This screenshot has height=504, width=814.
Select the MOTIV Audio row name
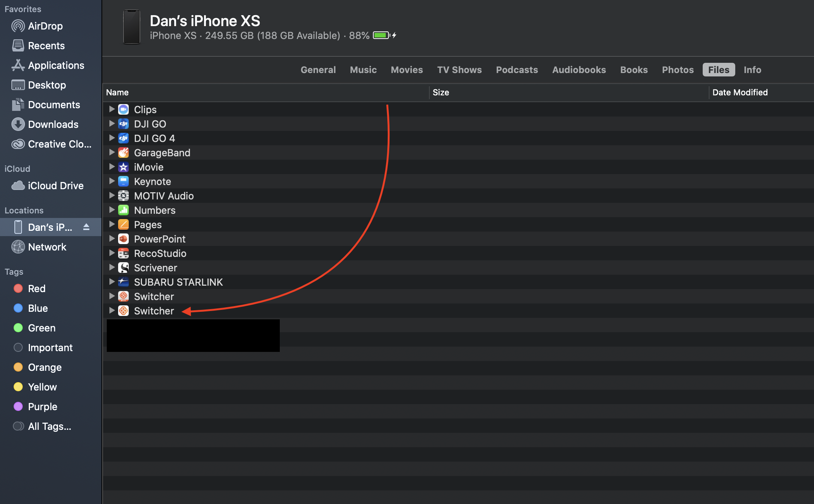point(164,196)
